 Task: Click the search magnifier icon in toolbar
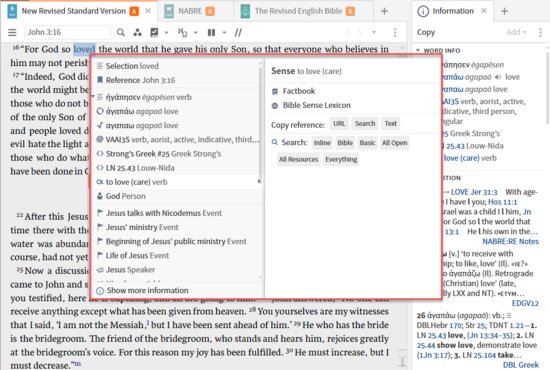coord(121,33)
